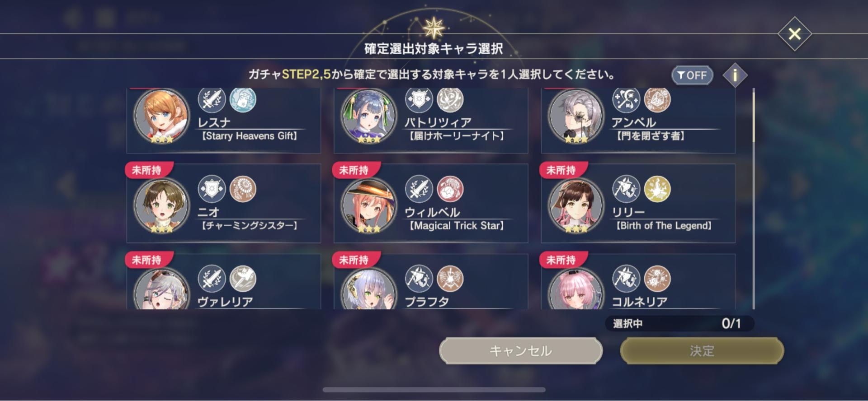
Task: Click the 未所持 badge on コルネリア
Action: (x=561, y=260)
